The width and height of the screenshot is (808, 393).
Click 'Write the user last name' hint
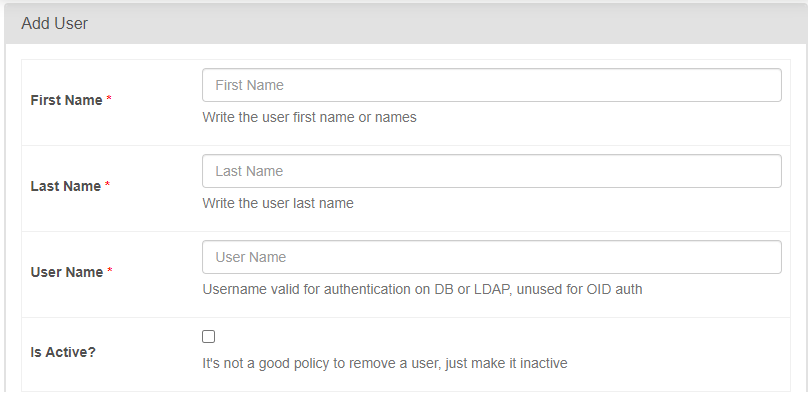pyautogui.click(x=278, y=203)
